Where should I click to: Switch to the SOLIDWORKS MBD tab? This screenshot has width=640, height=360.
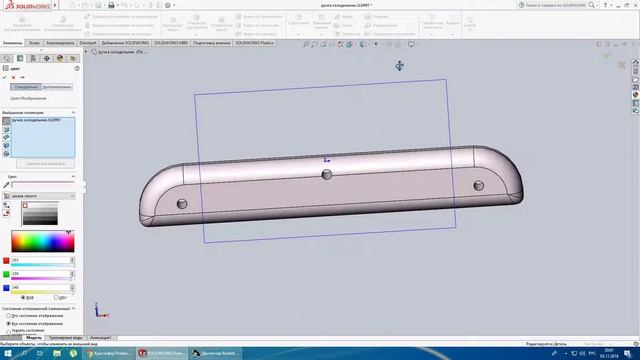[171, 43]
